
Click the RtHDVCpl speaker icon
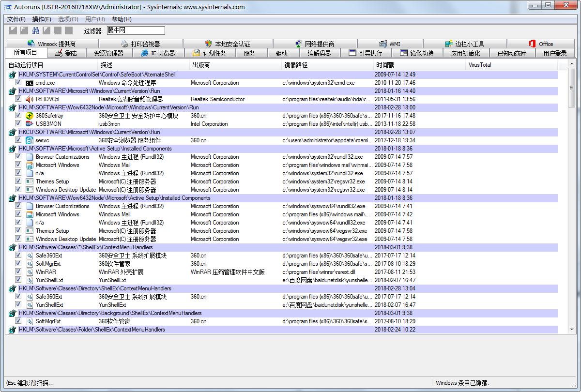coord(30,99)
